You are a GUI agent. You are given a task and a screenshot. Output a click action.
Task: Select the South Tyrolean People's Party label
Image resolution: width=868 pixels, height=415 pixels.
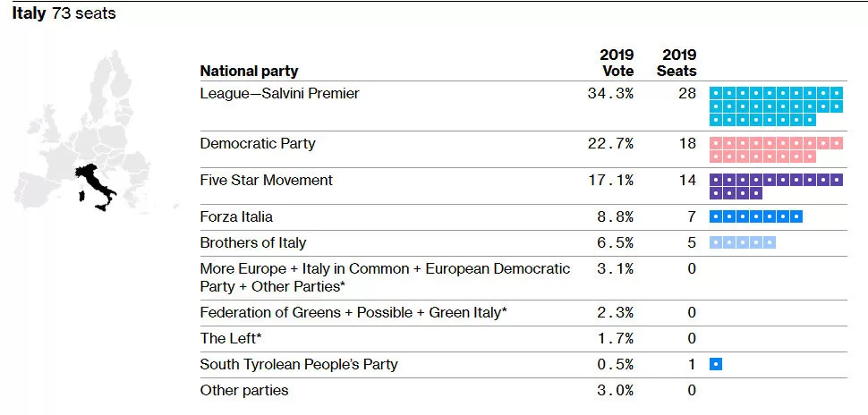coord(299,365)
